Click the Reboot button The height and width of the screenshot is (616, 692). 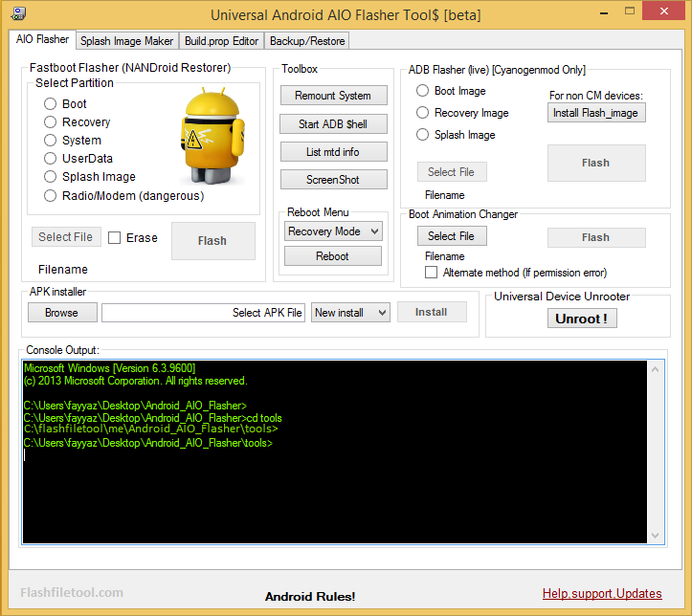(x=333, y=256)
